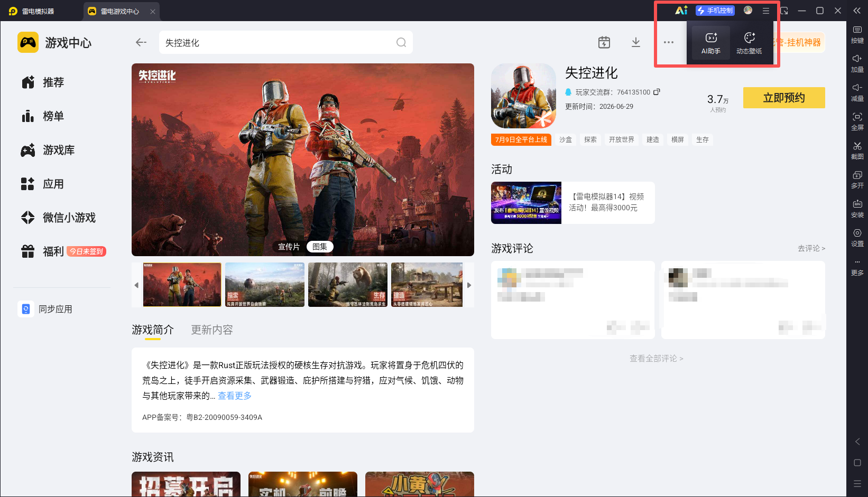Click the 建造 tag
Viewport: 868px width, 497px height.
coord(653,139)
